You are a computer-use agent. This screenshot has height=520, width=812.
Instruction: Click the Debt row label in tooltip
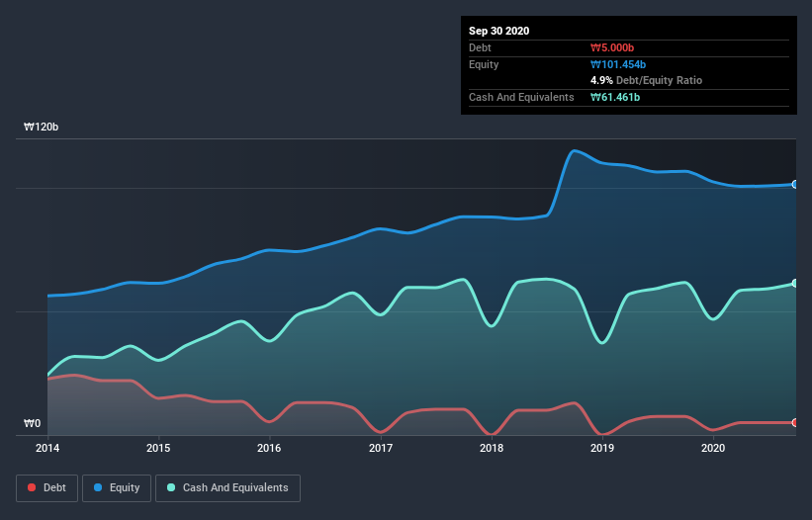(x=480, y=47)
